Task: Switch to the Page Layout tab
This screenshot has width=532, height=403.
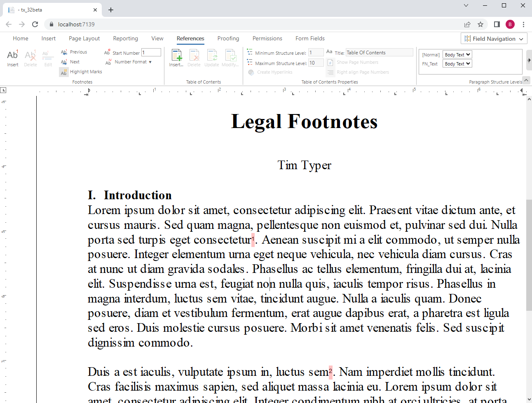Action: click(x=84, y=38)
